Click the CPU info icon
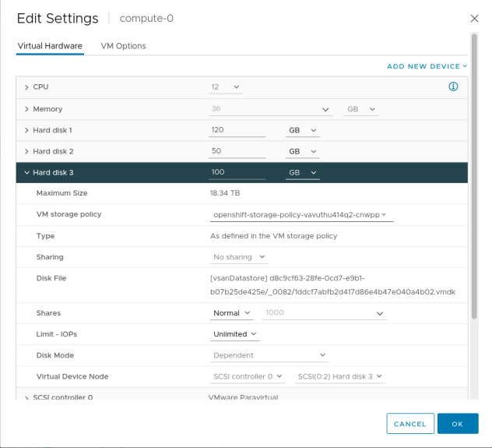This screenshot has height=448, width=492. click(453, 86)
